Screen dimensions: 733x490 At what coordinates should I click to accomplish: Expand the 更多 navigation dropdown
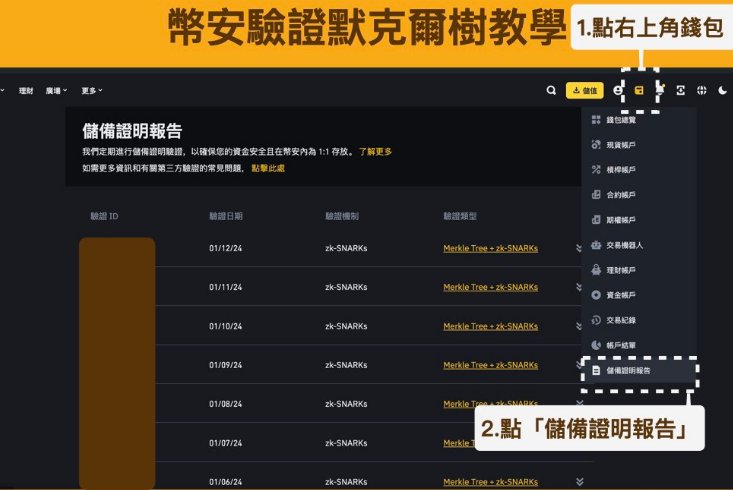tap(92, 91)
